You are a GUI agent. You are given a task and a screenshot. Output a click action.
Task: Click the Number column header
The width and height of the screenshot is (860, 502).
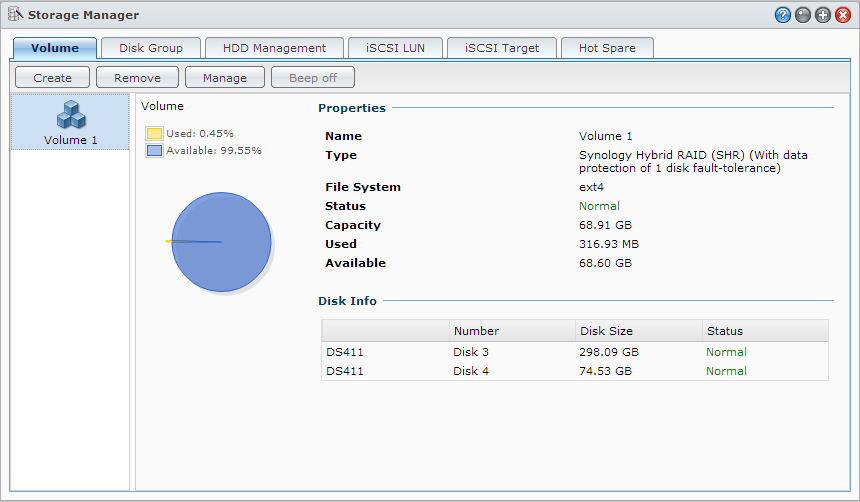pyautogui.click(x=512, y=331)
